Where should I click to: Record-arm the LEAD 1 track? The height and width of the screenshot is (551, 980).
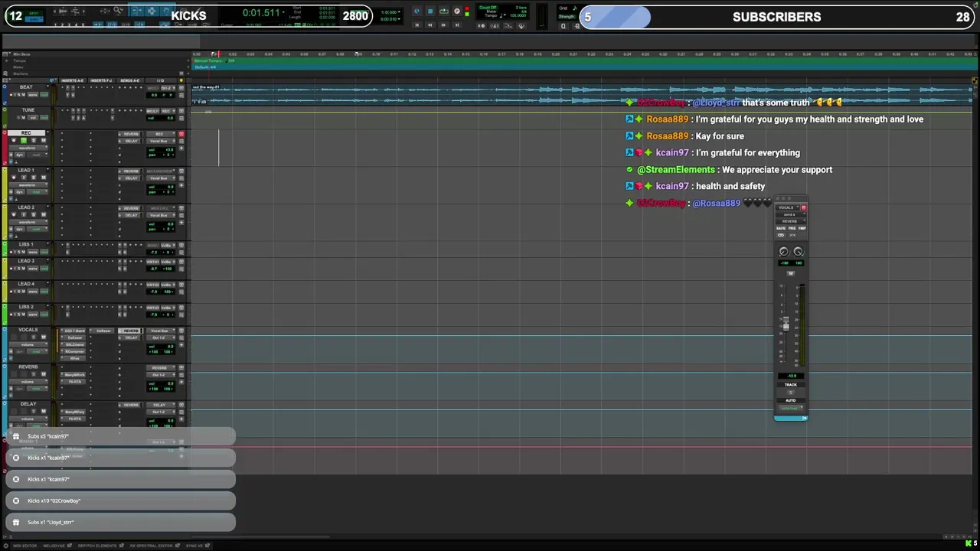(14, 177)
